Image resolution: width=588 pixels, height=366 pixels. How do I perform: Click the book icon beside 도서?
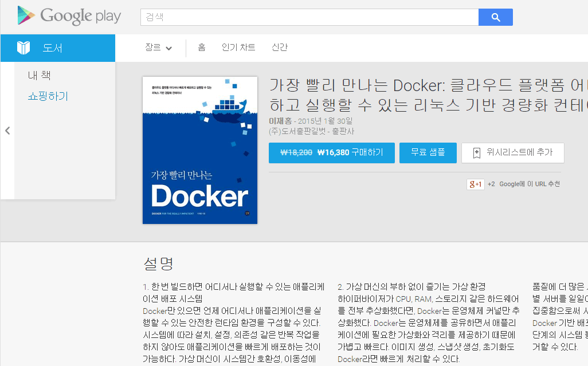click(x=23, y=48)
